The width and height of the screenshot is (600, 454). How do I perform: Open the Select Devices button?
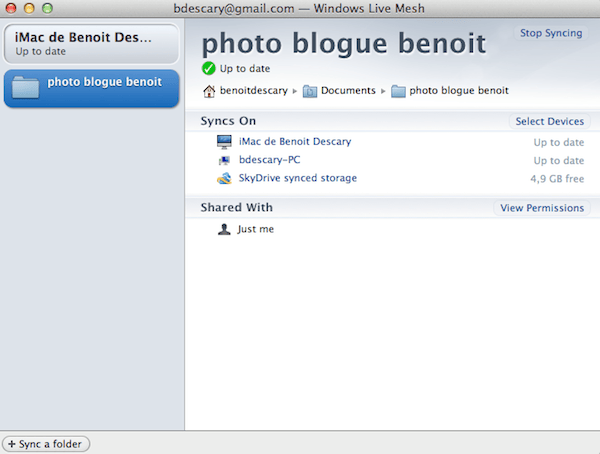[x=549, y=122]
